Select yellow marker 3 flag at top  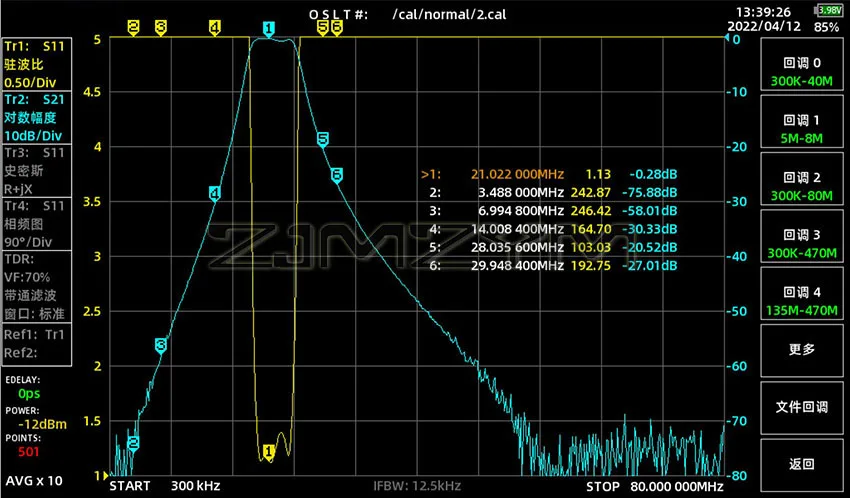click(x=160, y=28)
